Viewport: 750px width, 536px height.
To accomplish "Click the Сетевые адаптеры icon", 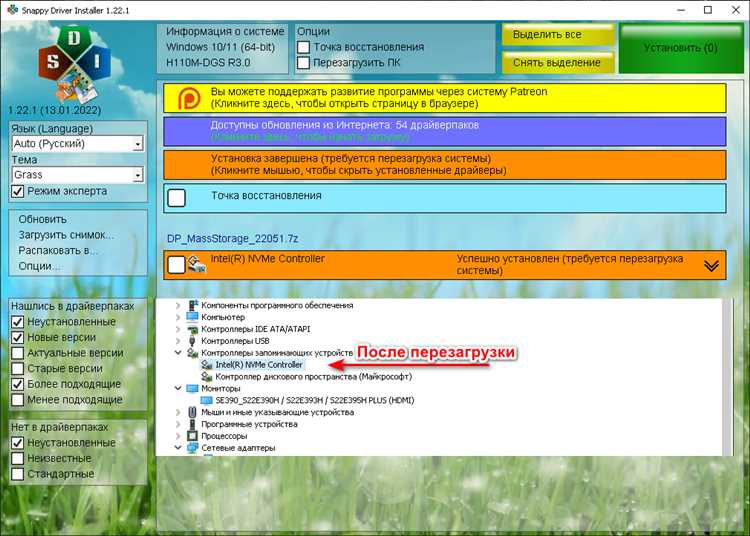I will pyautogui.click(x=192, y=448).
